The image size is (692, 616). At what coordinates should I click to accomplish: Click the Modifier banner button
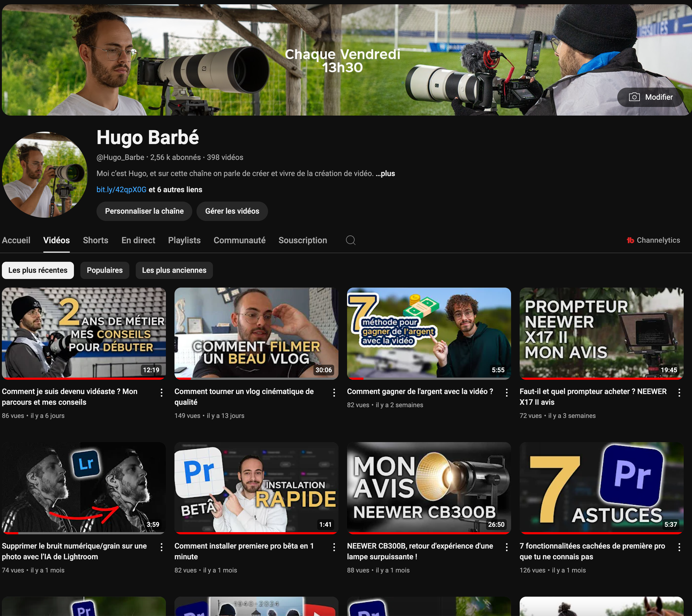pyautogui.click(x=650, y=97)
